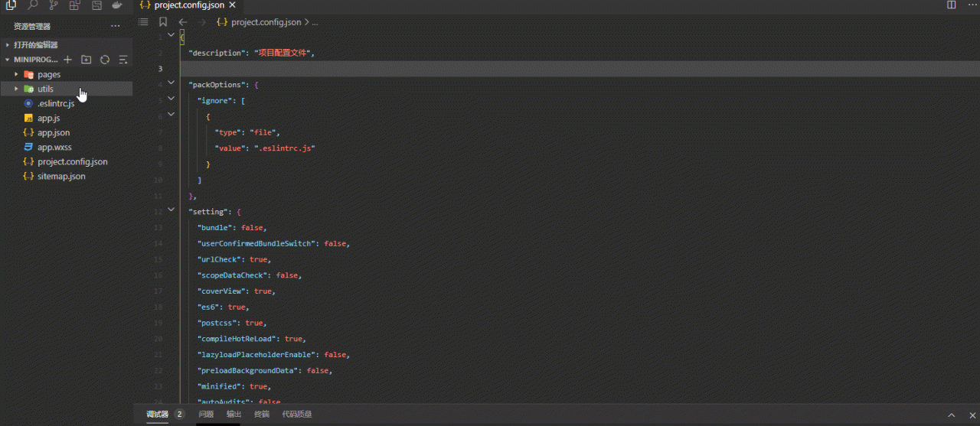Screen dimensions: 980x426
Task: Expand the utils folder
Action: click(45, 89)
